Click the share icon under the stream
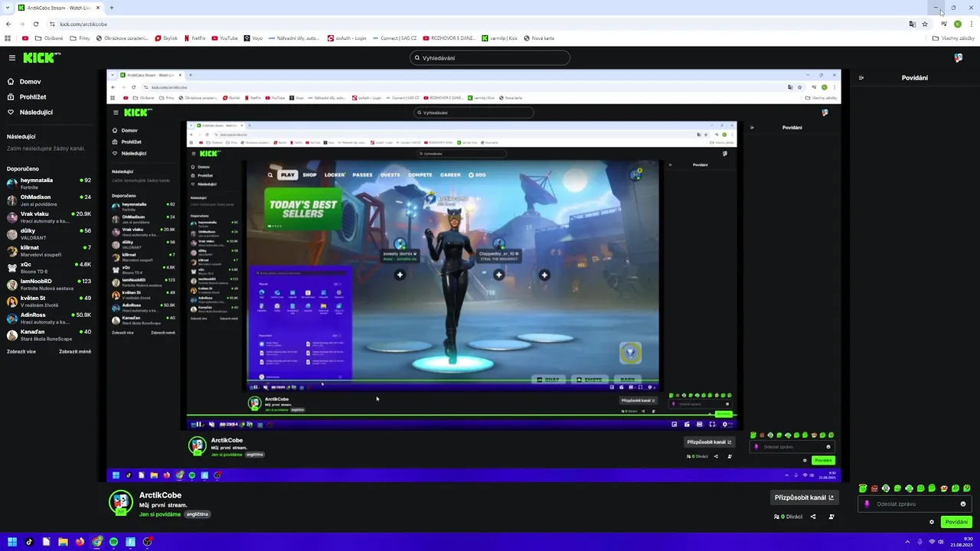Viewport: 980px width, 551px height. point(813,517)
